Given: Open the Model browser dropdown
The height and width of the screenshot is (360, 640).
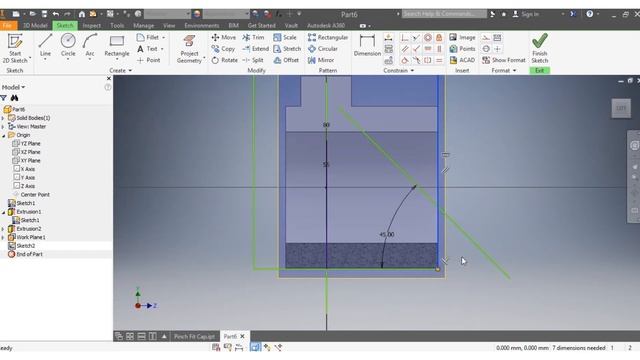Looking at the screenshot, I should pyautogui.click(x=13, y=87).
